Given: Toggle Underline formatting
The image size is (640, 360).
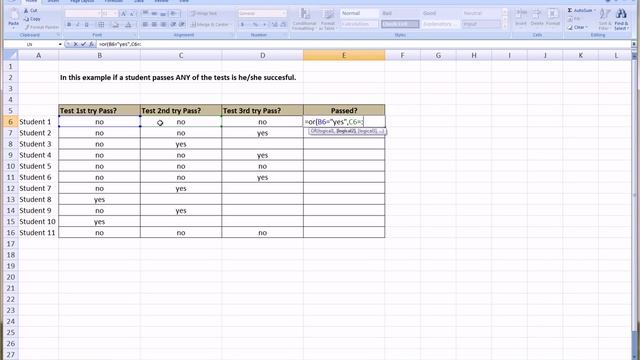Looking at the screenshot, I should pyautogui.click(x=87, y=25).
